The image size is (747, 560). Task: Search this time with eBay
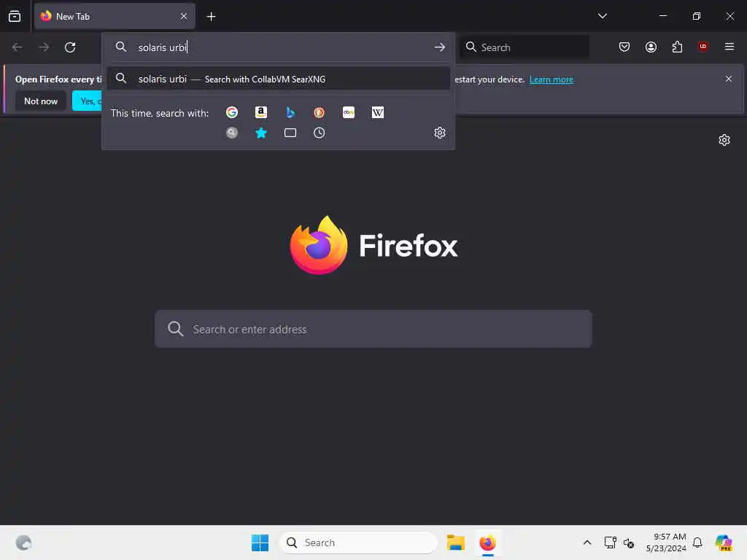click(x=349, y=112)
